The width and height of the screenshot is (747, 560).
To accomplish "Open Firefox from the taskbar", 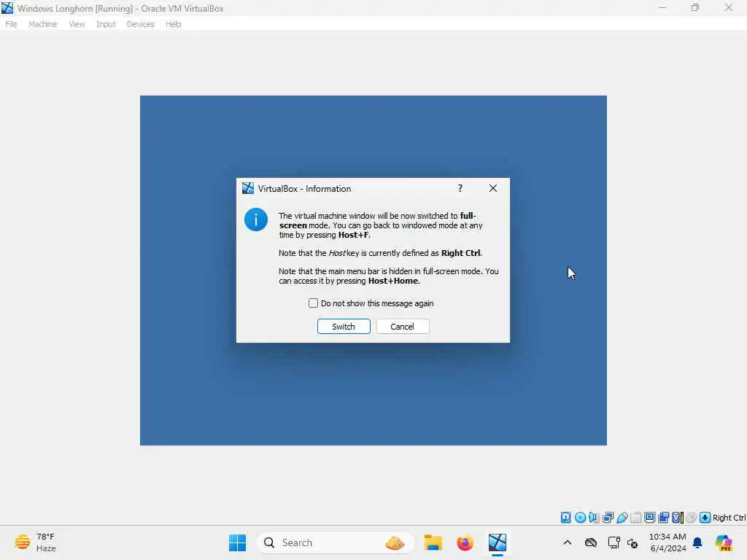I will [x=465, y=542].
